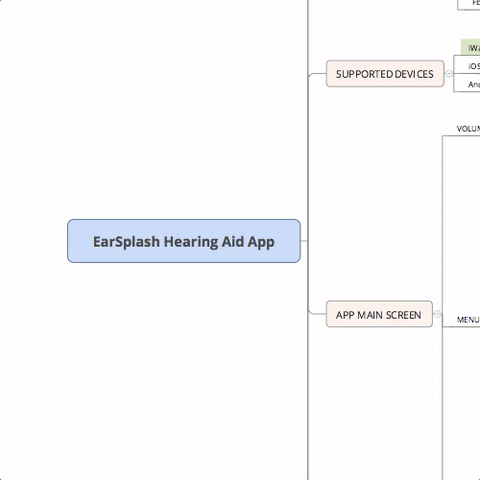Screen dimensions: 480x480
Task: Click the VOLUM subtopic label
Action: coord(468,129)
